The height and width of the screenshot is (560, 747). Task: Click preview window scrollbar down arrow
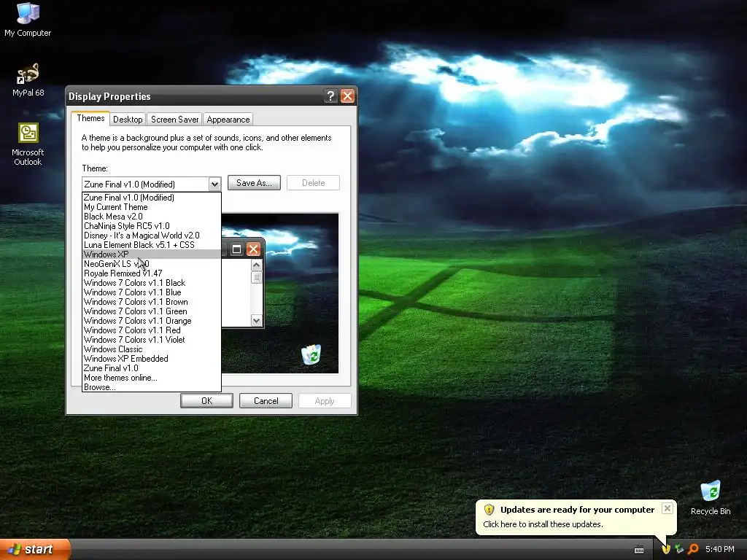(256, 321)
